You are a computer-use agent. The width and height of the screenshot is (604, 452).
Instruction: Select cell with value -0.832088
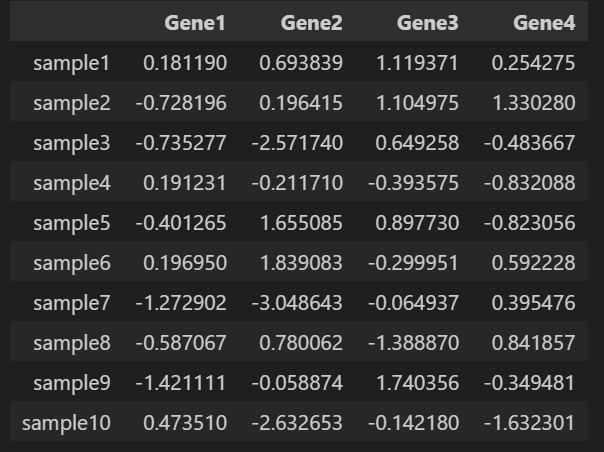[x=530, y=183]
